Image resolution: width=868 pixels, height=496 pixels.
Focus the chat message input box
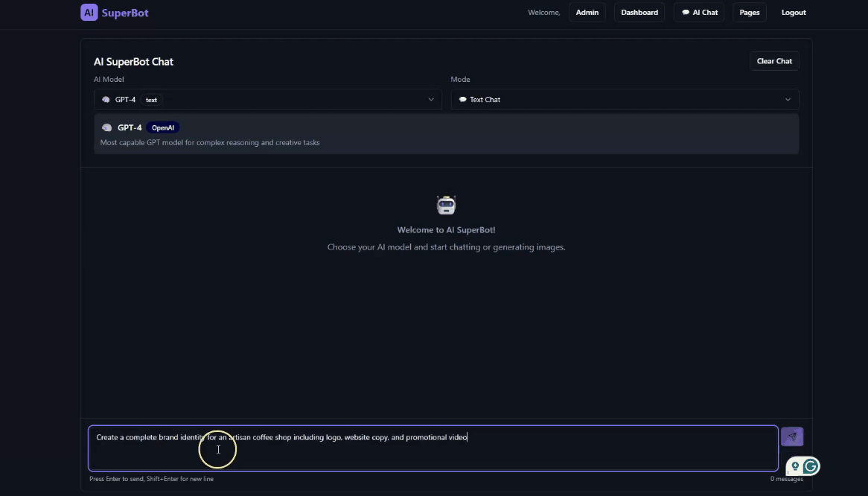[433, 448]
